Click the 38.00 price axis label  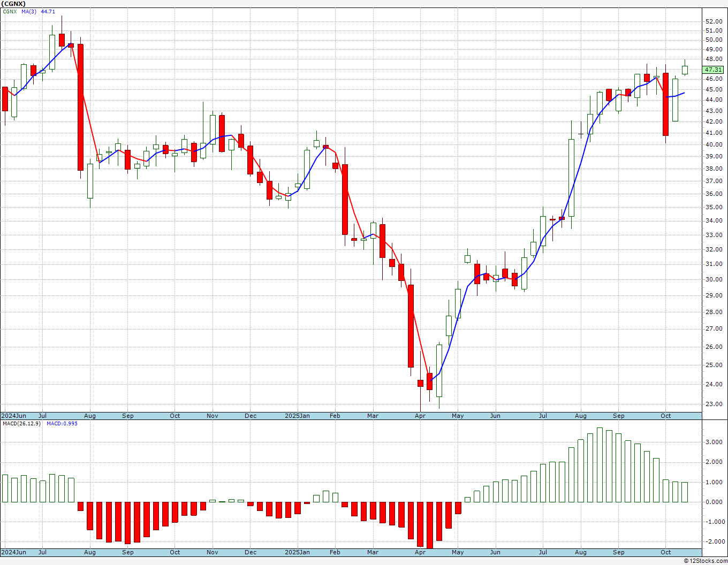pyautogui.click(x=714, y=169)
